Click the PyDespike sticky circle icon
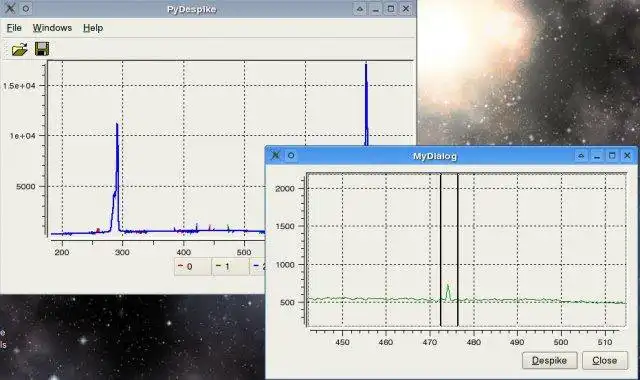This screenshot has height=380, width=640. [26, 8]
